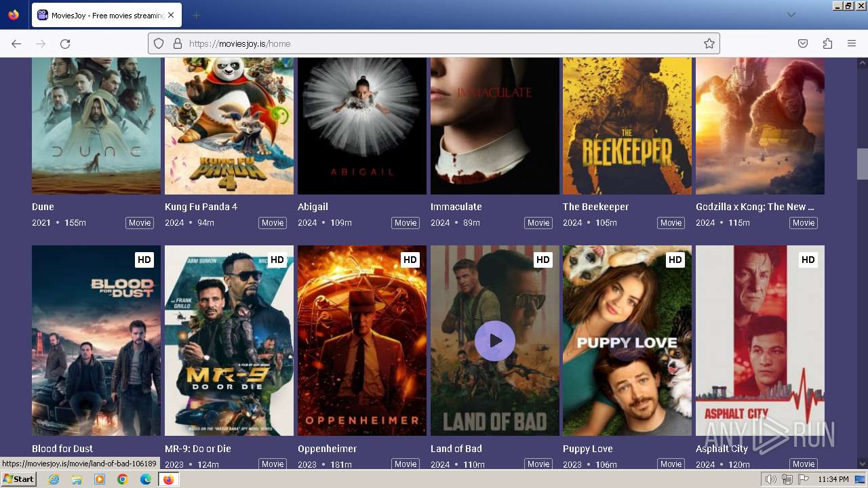
Task: Click HD badge on Asphalt City poster
Action: click(808, 260)
